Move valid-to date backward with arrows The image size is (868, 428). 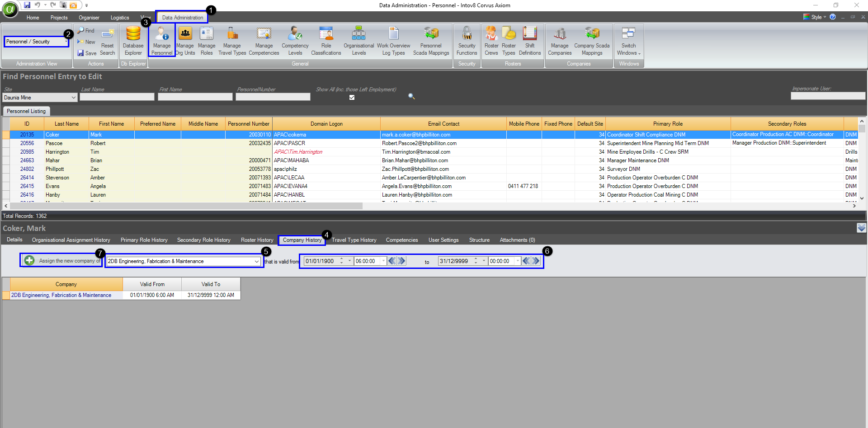point(526,261)
